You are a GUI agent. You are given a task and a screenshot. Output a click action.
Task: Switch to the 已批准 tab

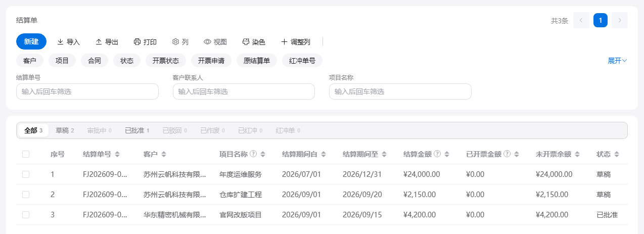pyautogui.click(x=137, y=130)
